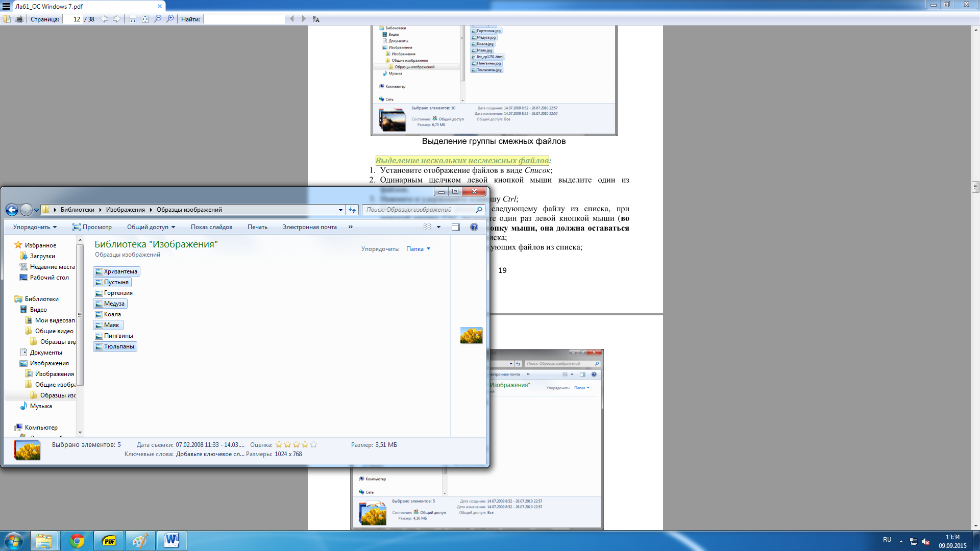Click the open file icon in PDF toolbar
This screenshot has height=551, width=980.
tap(7, 19)
